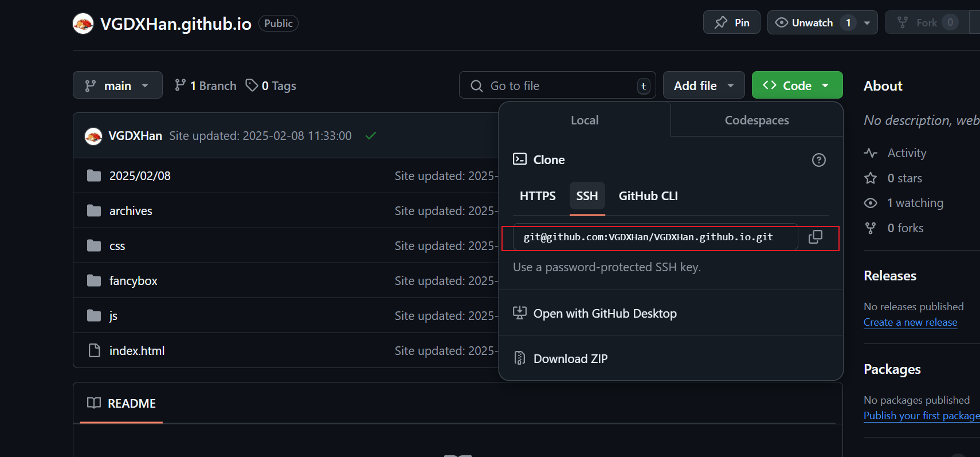Click the VGDXHan commit author name
This screenshot has height=457, width=980.
(135, 135)
